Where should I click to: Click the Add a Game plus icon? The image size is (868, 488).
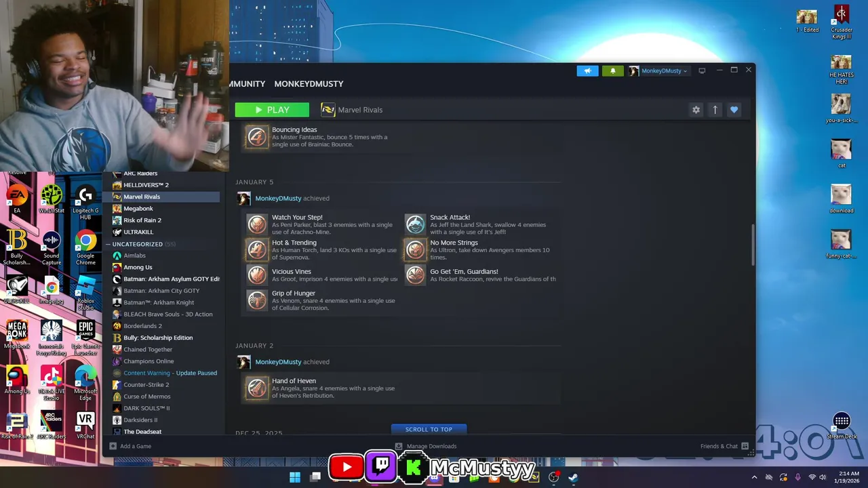click(113, 446)
